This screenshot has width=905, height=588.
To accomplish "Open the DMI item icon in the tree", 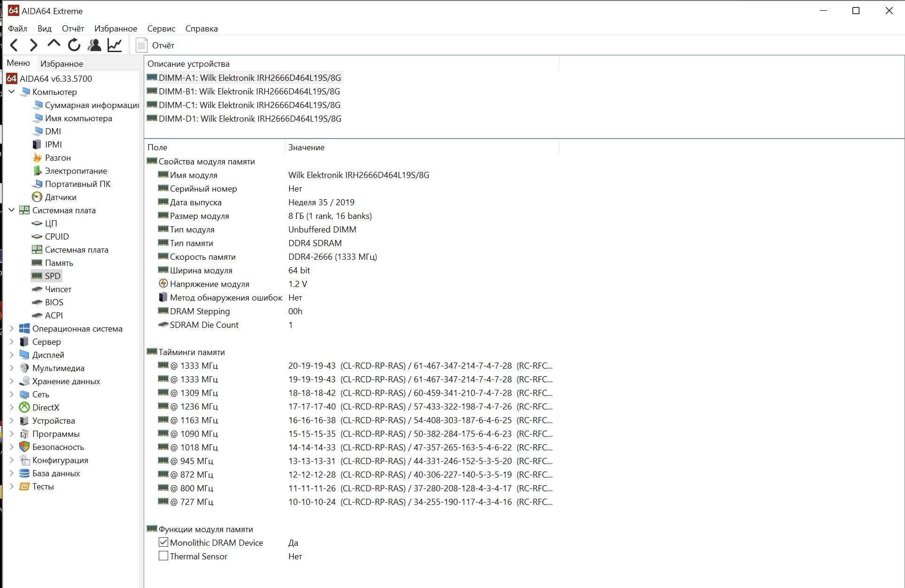I will click(37, 131).
